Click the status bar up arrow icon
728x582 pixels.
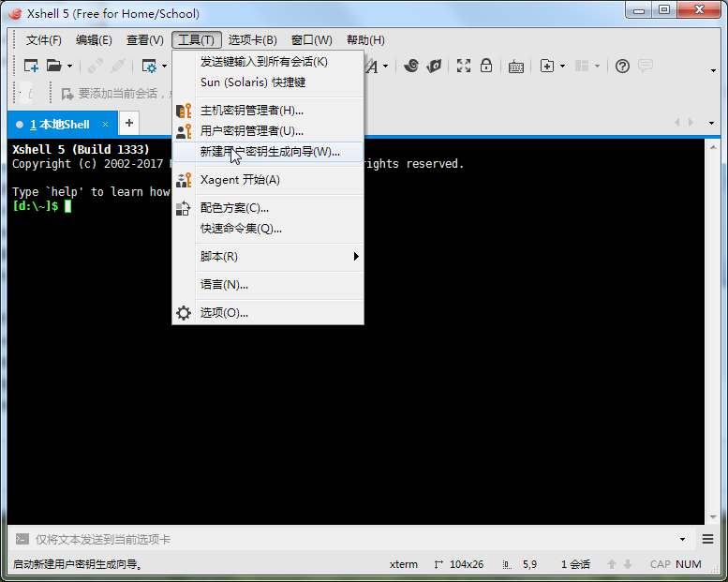pyautogui.click(x=612, y=564)
